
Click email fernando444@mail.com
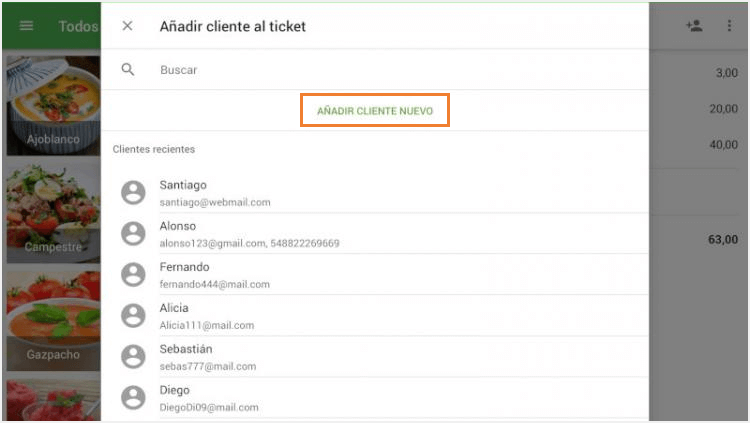214,284
